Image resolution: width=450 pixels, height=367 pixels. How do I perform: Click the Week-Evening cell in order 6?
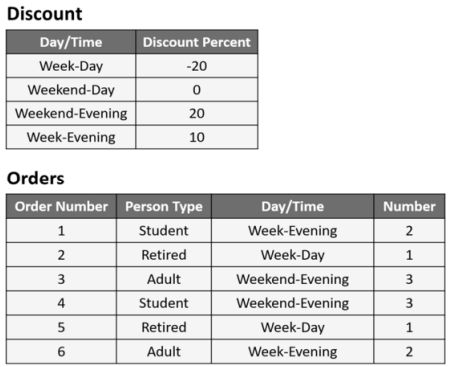[x=293, y=351]
